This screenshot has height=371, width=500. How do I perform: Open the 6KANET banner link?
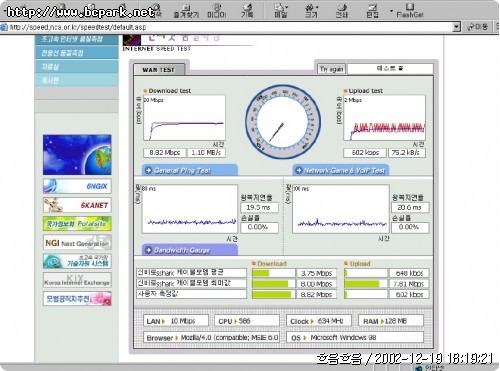point(77,205)
